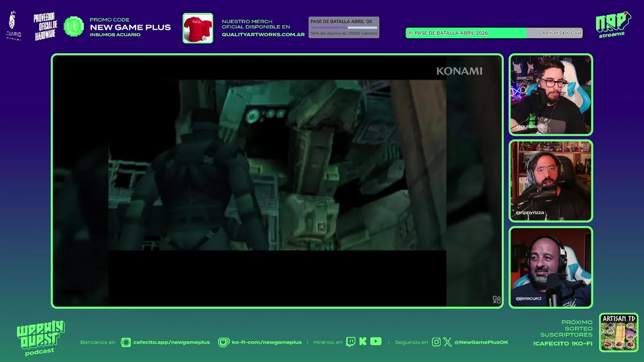Viewport: 644px width, 362px height.
Task: Click 'NUESTRO MERCH OFICIAL DISPONIBLE EN' text
Action: click(x=256, y=24)
